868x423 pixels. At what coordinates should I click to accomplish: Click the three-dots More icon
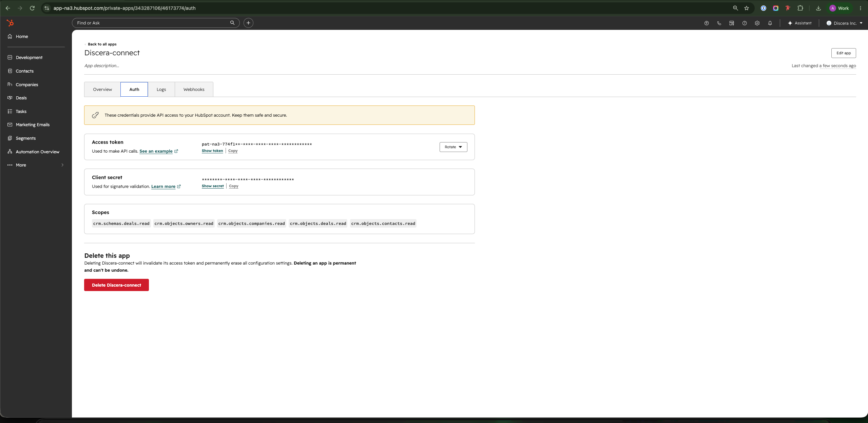(x=10, y=165)
